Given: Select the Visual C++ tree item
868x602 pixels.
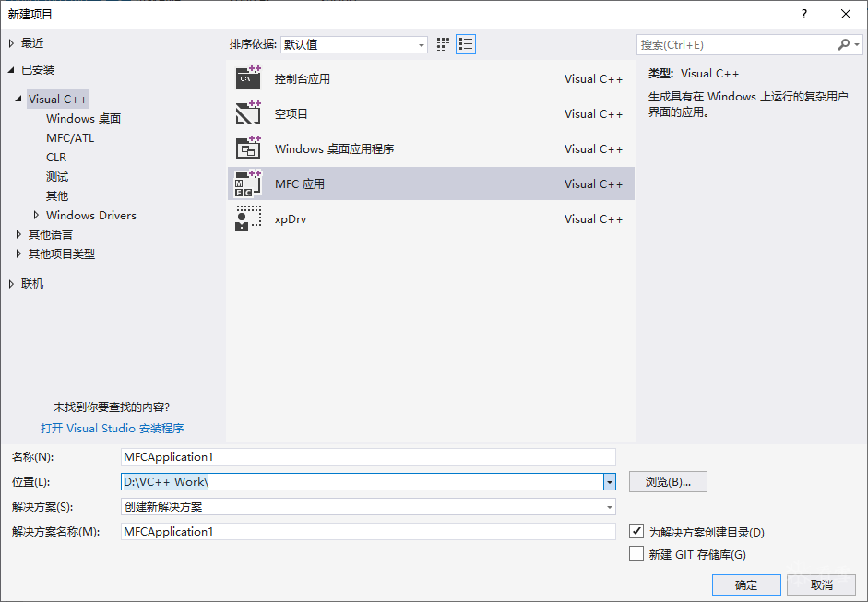Looking at the screenshot, I should pyautogui.click(x=57, y=99).
